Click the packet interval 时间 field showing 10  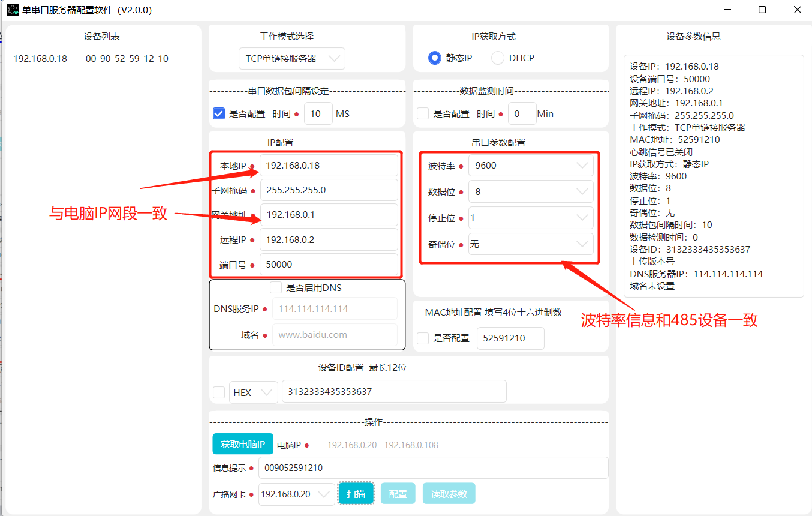[318, 113]
